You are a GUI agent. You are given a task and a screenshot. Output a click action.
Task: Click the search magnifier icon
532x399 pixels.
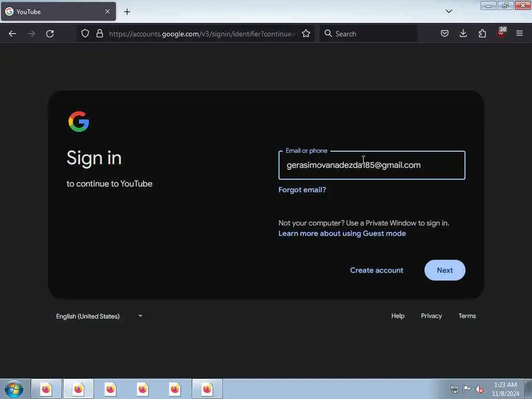tap(328, 33)
